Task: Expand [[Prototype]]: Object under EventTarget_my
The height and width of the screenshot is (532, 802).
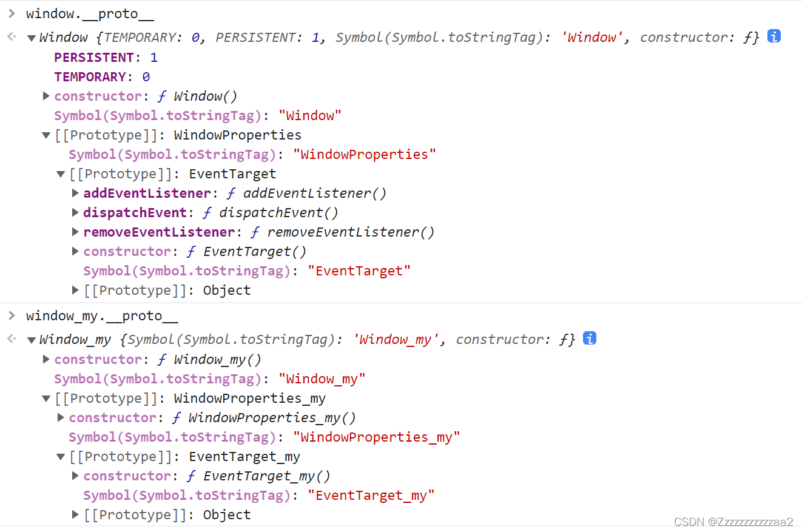Action: (75, 514)
